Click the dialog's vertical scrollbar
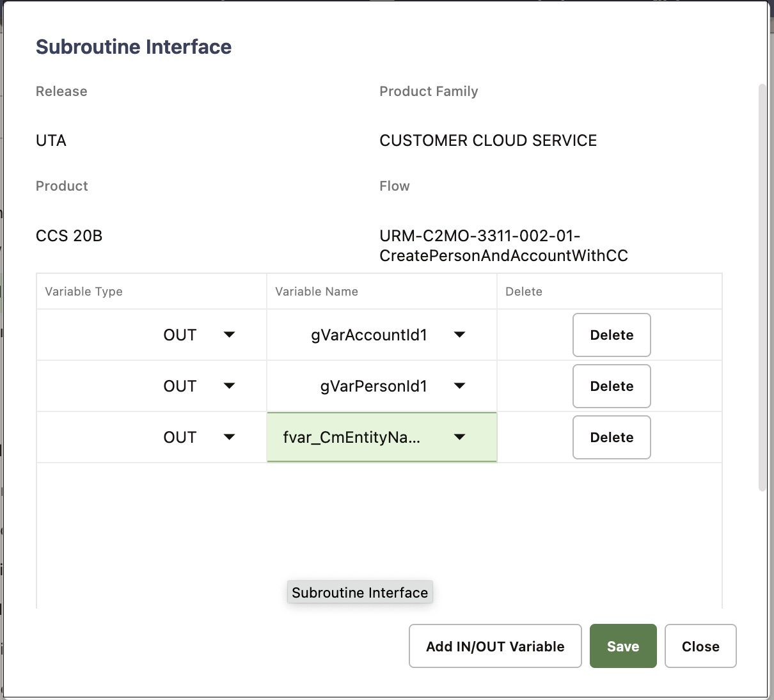This screenshot has width=774, height=700. pyautogui.click(x=762, y=288)
